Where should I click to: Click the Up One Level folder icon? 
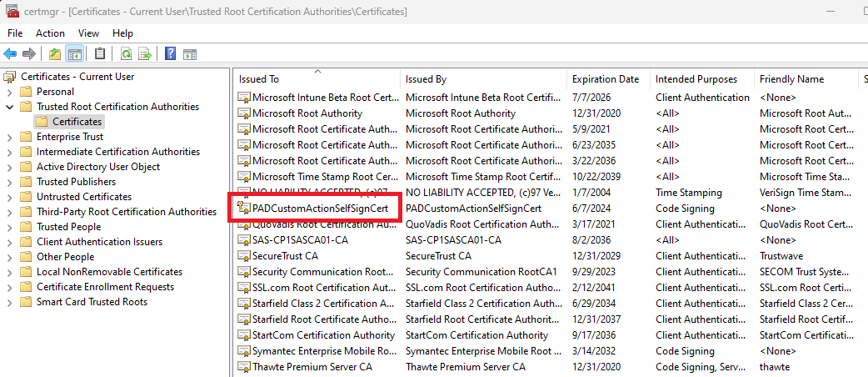pos(55,53)
